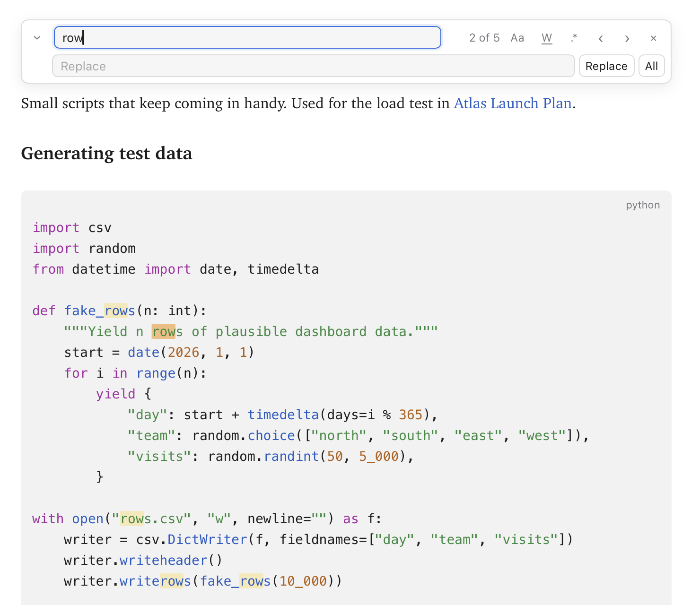Focus the Replace input field
The height and width of the screenshot is (605, 700).
tap(313, 66)
